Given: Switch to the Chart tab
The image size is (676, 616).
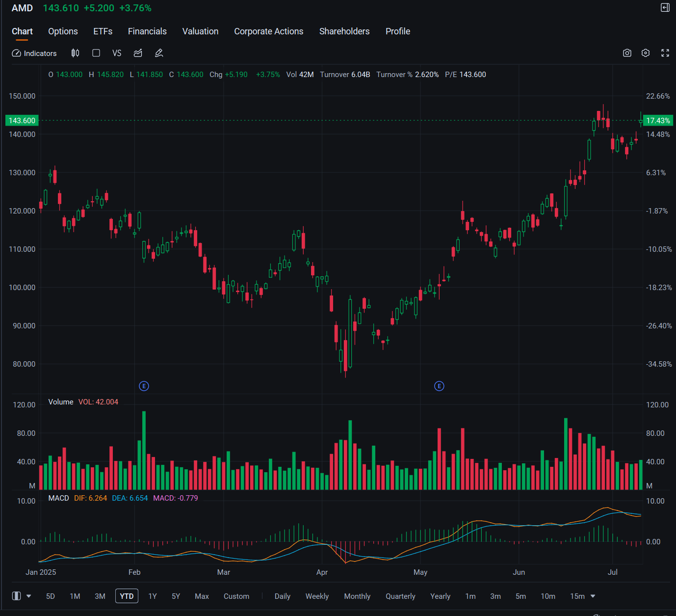Looking at the screenshot, I should pyautogui.click(x=22, y=31).
